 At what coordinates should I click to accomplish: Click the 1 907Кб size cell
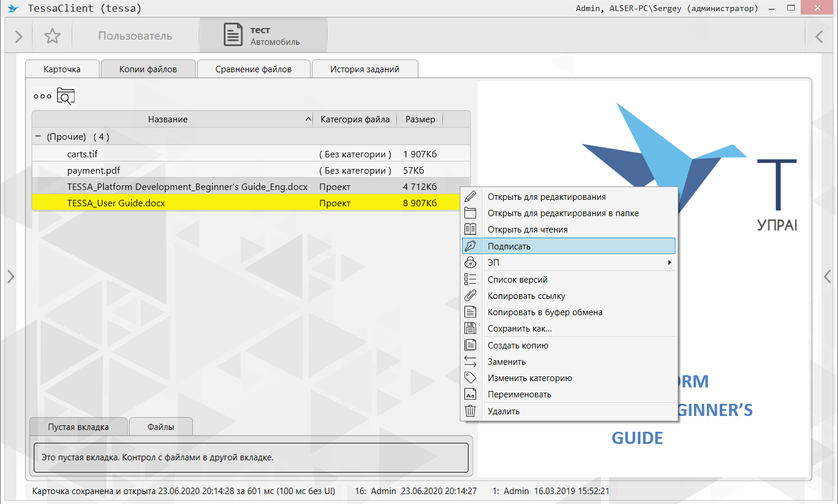pyautogui.click(x=420, y=154)
